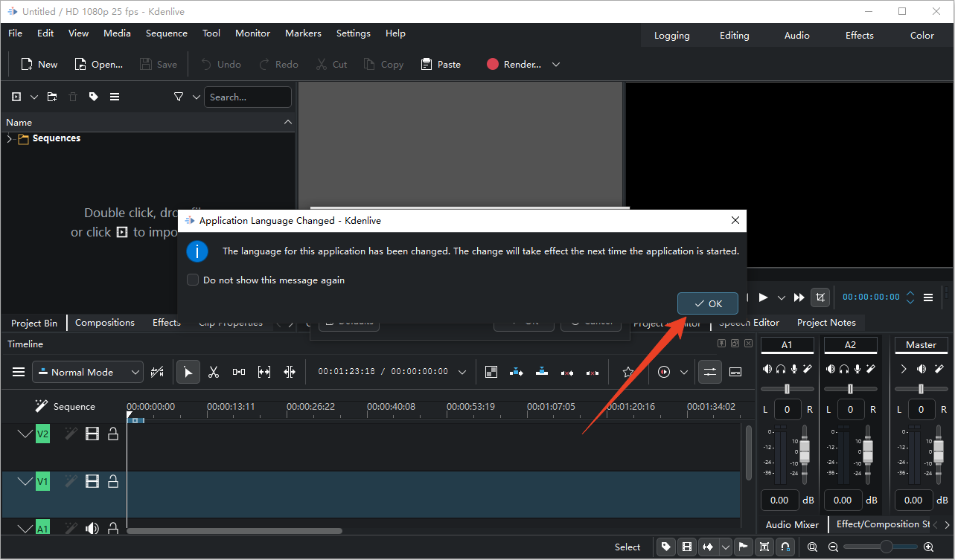Select the arrow Selection tool in timeline
Screen dimensions: 955x560
(188, 372)
